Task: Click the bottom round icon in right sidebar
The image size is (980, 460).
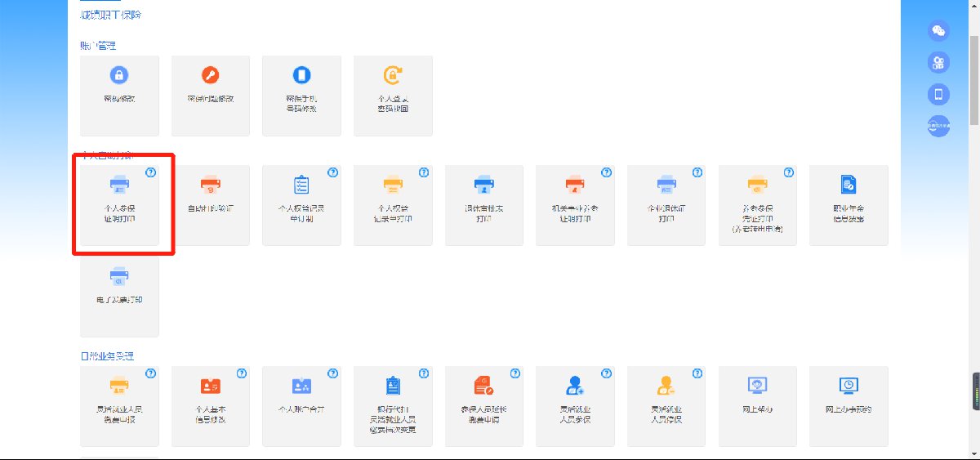Action: 938,126
